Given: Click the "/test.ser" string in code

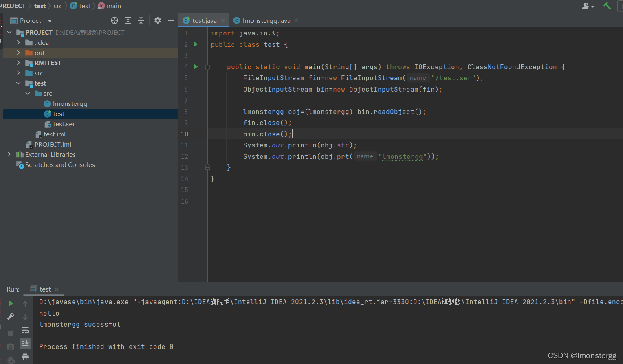Looking at the screenshot, I should coord(453,78).
